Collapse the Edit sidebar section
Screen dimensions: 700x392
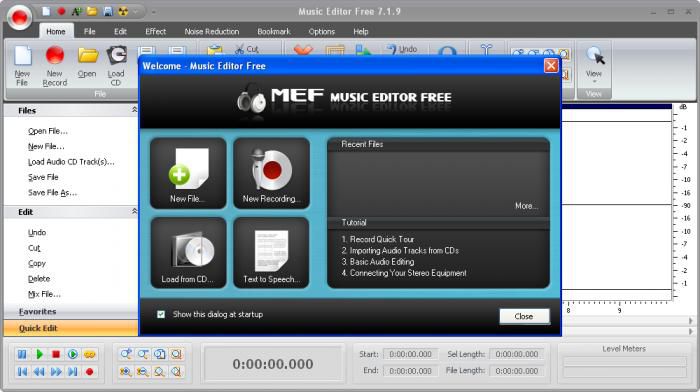[134, 211]
